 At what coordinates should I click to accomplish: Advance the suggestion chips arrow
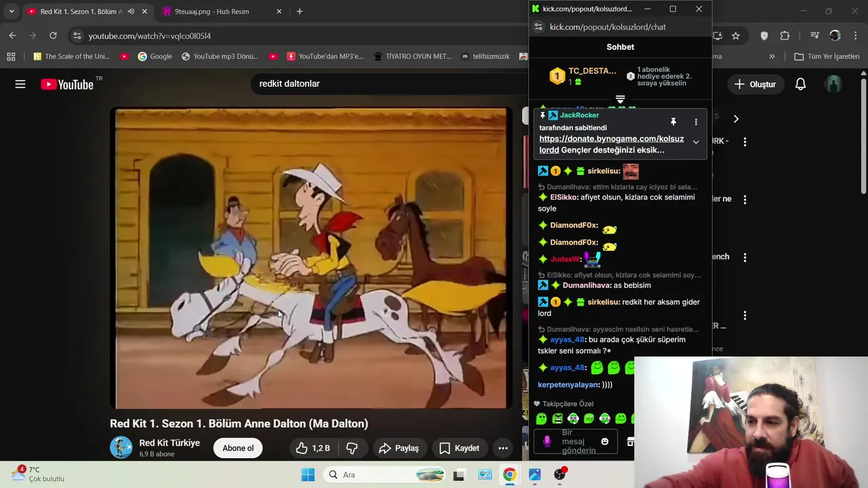[736, 119]
